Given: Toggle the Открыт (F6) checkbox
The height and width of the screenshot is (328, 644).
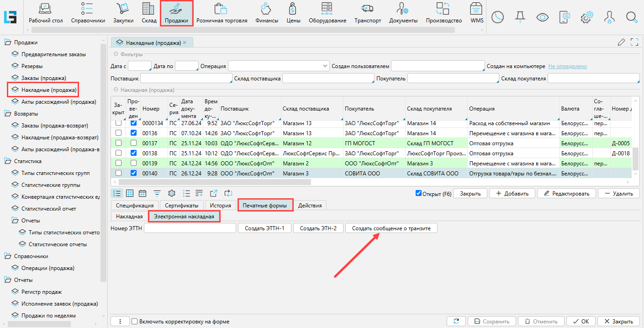Looking at the screenshot, I should tap(418, 193).
